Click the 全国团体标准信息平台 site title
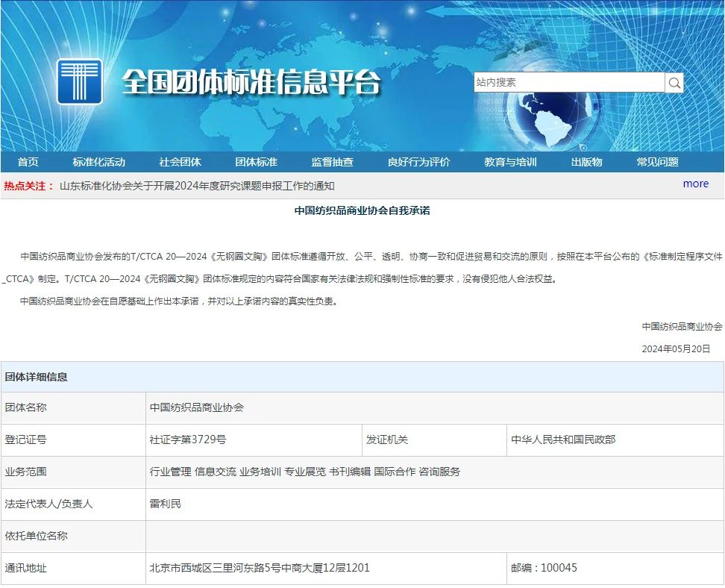 click(x=251, y=82)
